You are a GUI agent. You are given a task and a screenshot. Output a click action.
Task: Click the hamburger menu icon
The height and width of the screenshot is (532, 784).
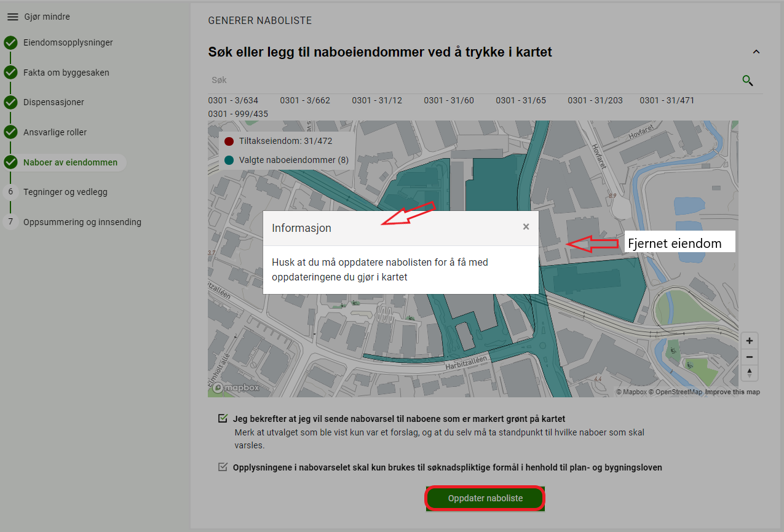pos(12,17)
